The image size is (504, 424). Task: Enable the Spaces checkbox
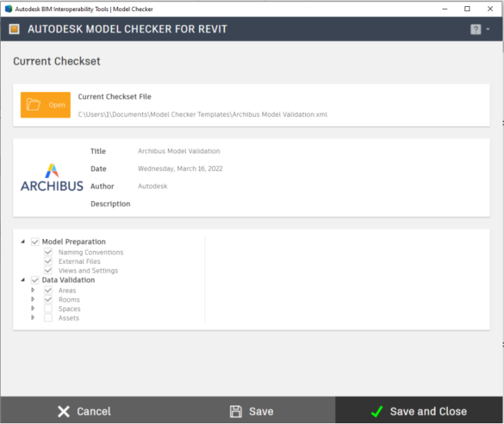pyautogui.click(x=49, y=309)
